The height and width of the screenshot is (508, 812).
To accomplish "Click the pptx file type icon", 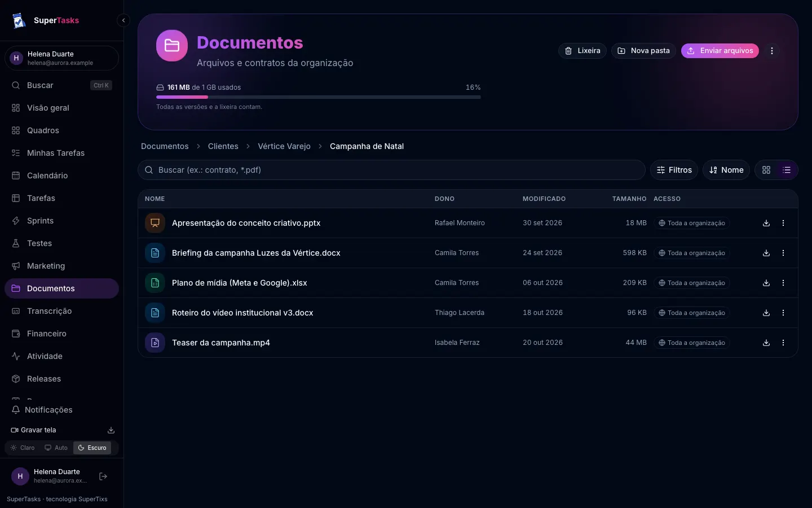I will (155, 223).
